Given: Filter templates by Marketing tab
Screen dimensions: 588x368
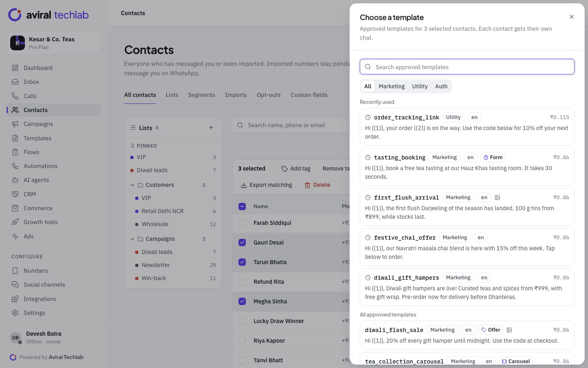Looking at the screenshot, I should point(392,86).
